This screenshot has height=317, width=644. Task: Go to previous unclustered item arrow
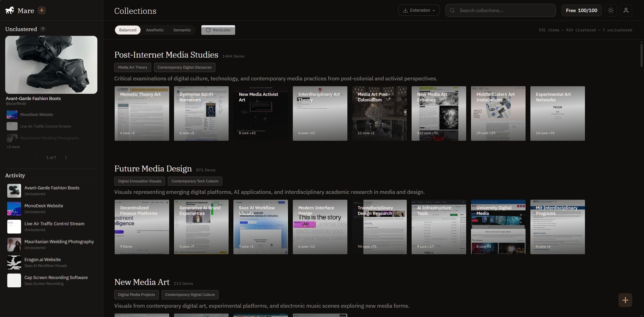click(x=37, y=158)
